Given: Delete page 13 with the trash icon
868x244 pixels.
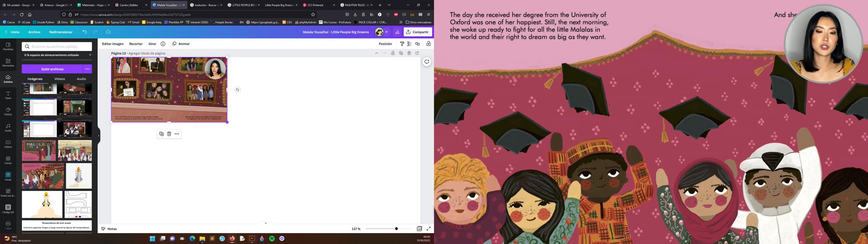Looking at the screenshot, I should pos(409,53).
